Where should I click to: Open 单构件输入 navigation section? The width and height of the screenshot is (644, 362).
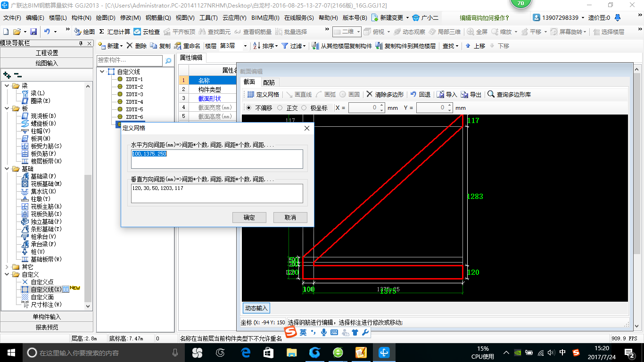pos(47,317)
